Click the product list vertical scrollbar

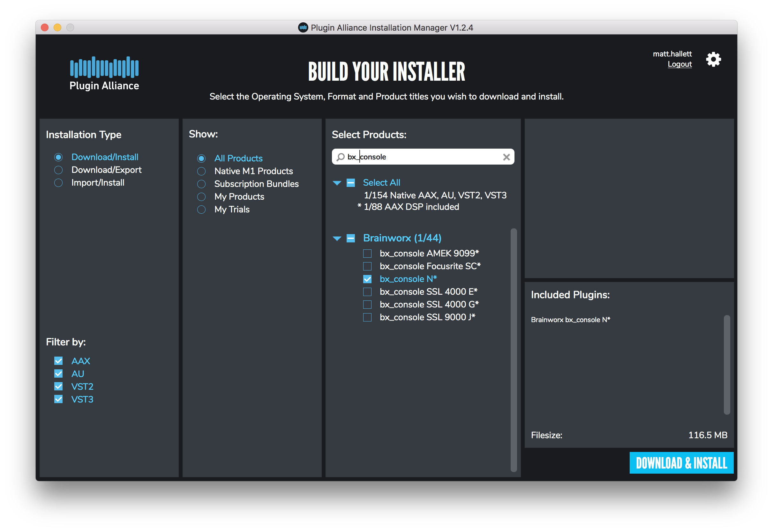[513, 349]
